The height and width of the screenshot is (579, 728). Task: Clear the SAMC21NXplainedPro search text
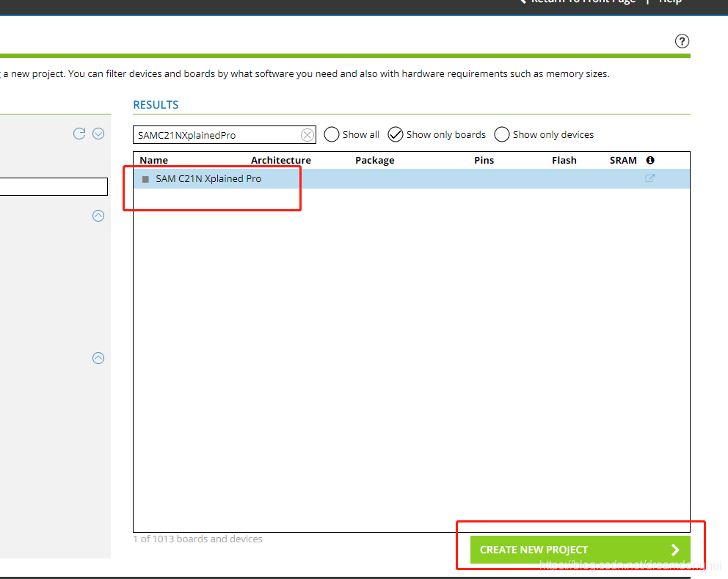coord(307,135)
